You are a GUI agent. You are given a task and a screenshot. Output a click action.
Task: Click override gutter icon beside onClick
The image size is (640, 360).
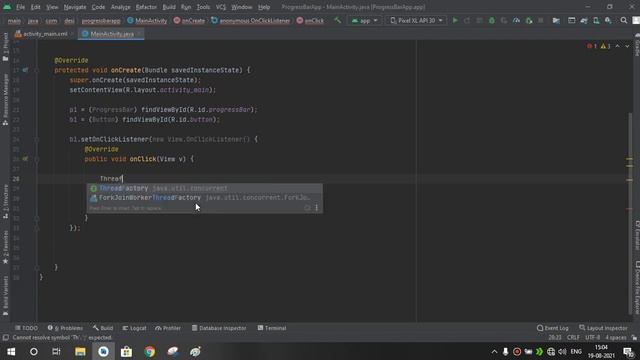(x=25, y=159)
